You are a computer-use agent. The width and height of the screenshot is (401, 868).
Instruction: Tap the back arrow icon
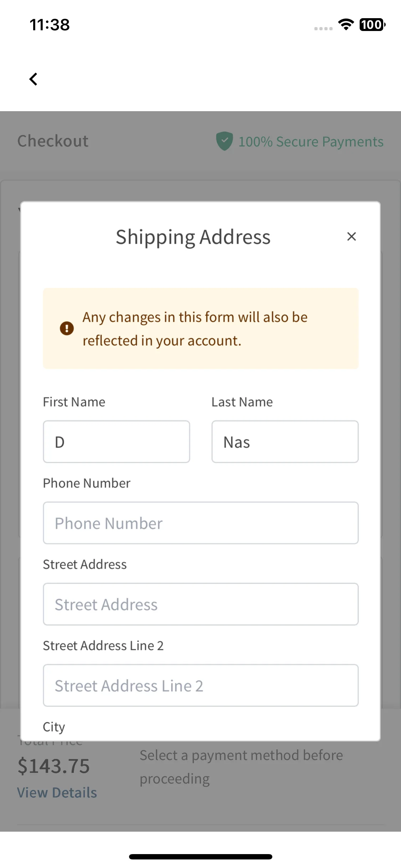click(x=34, y=79)
